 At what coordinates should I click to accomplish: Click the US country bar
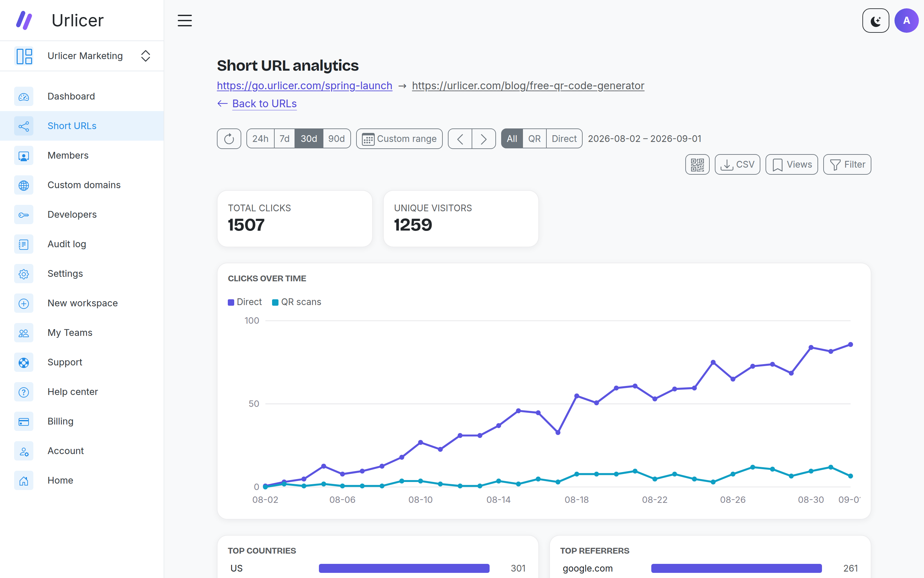coord(404,568)
